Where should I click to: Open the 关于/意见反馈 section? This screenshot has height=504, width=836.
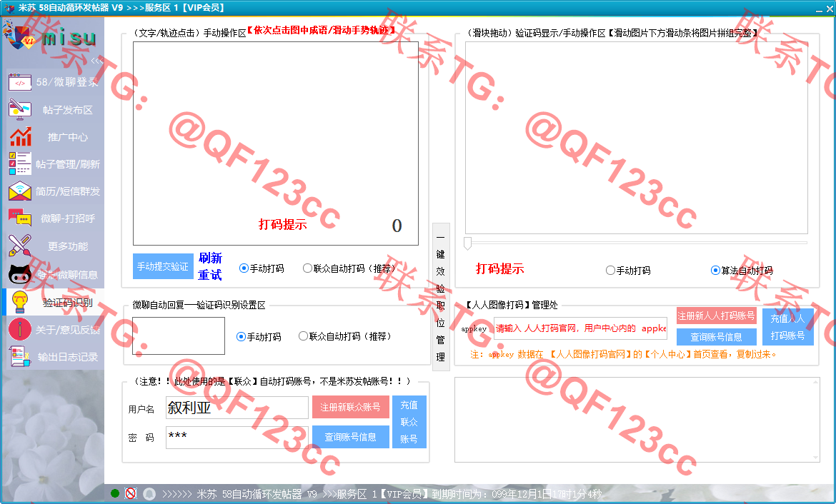click(x=54, y=330)
